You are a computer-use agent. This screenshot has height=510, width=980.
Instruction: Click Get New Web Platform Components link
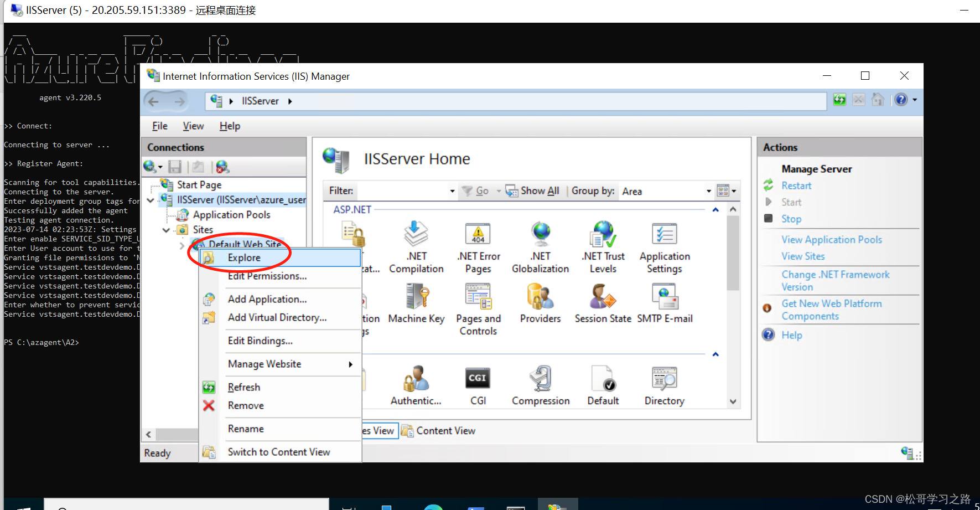tap(832, 310)
